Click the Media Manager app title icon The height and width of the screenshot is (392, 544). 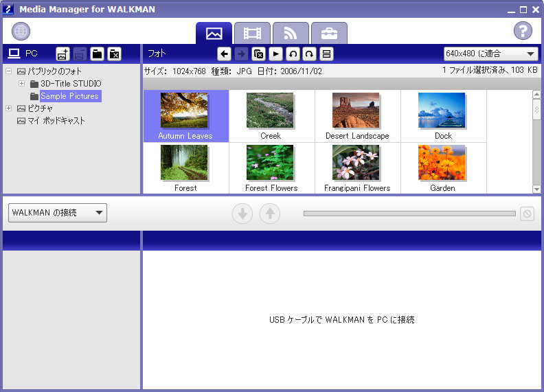click(x=8, y=10)
